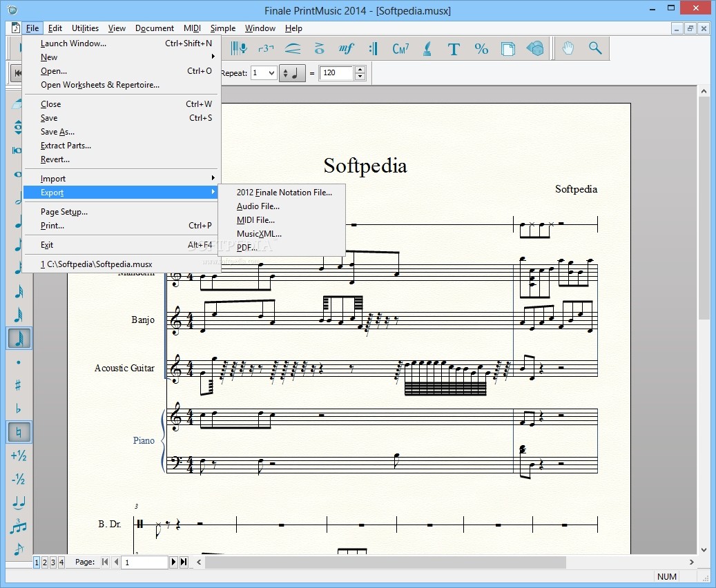Viewport: 716px width, 588px height.
Task: Select the Lyrics quill tool
Action: click(427, 48)
